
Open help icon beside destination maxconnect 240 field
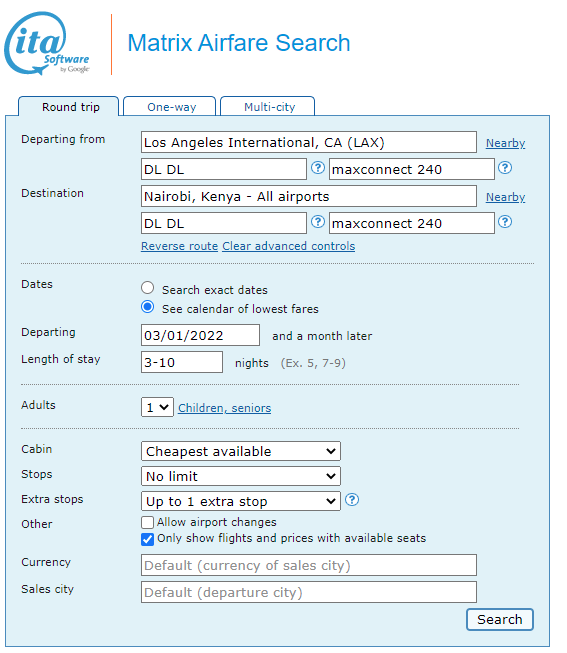(x=505, y=222)
